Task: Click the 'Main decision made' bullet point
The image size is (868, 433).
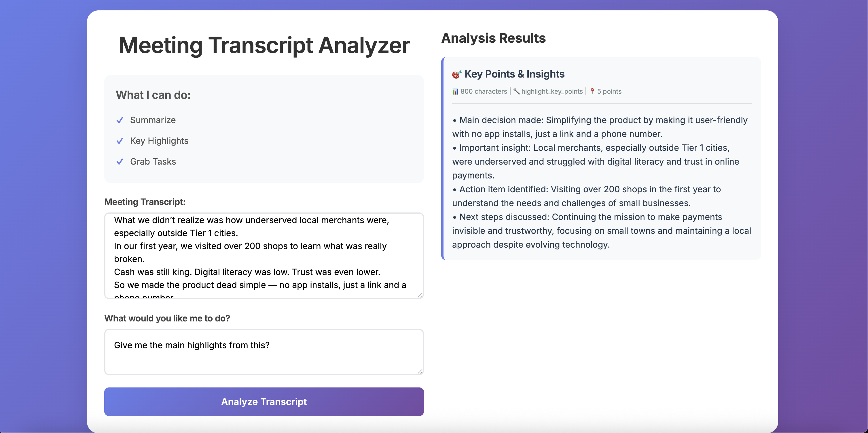Action: (599, 127)
